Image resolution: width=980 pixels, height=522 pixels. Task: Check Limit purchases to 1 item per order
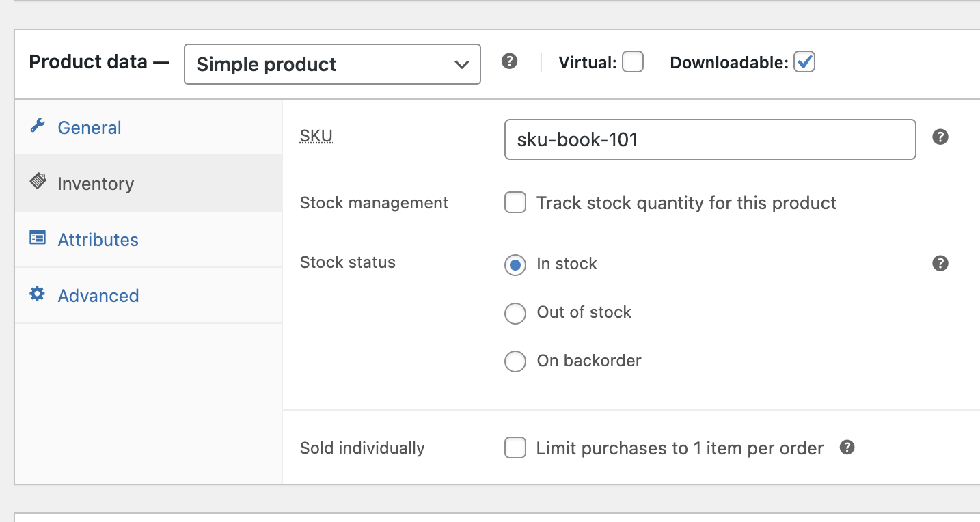point(515,448)
